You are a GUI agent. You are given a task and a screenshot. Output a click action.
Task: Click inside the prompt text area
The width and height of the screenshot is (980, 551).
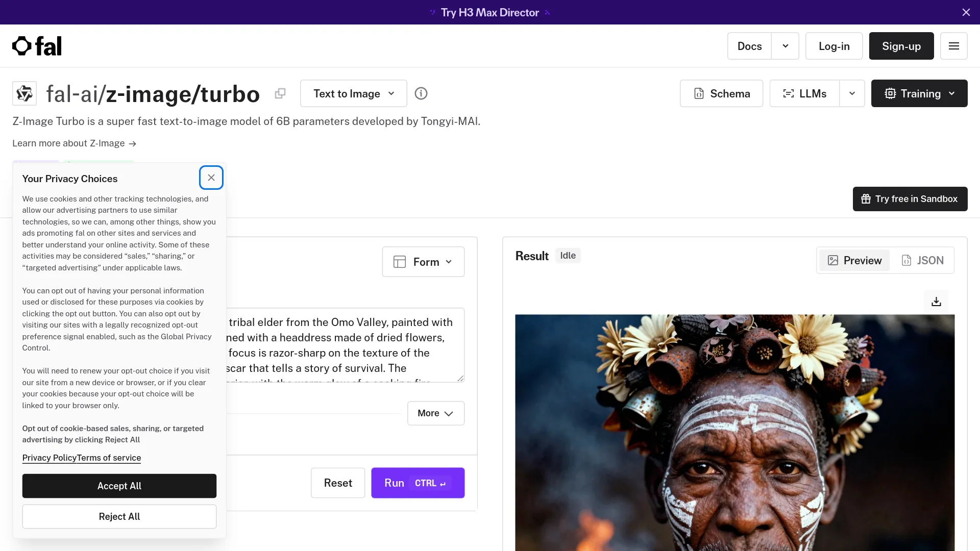click(345, 345)
